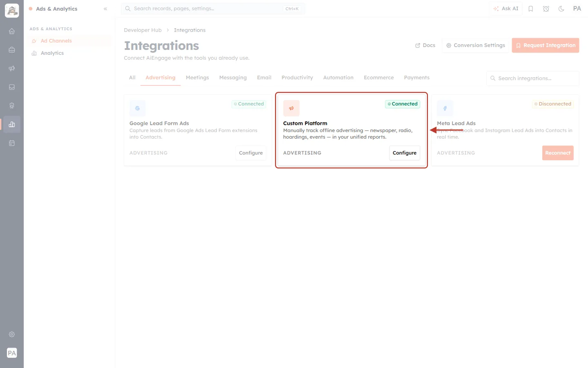
Task: Select the Advertising tab
Action: click(x=160, y=78)
